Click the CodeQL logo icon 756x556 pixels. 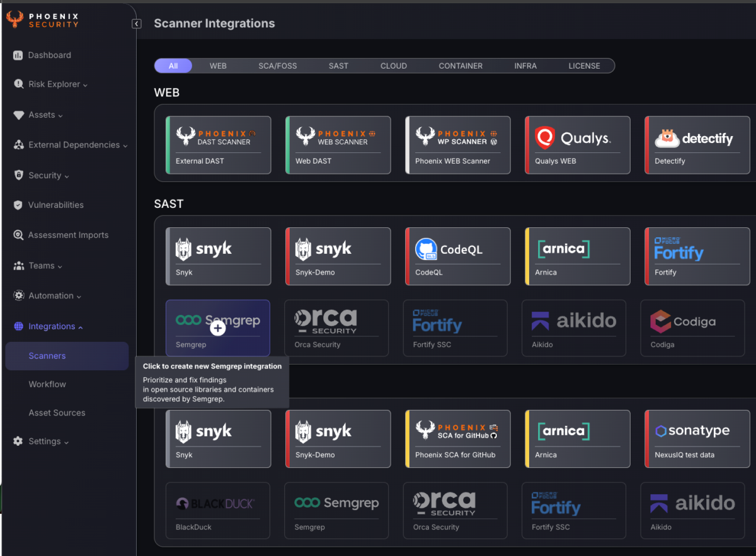426,249
